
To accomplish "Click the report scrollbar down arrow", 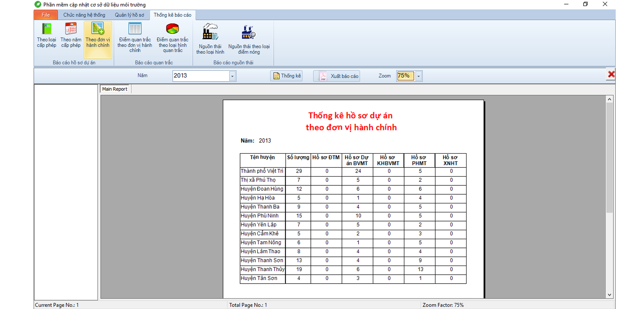I will tap(609, 295).
